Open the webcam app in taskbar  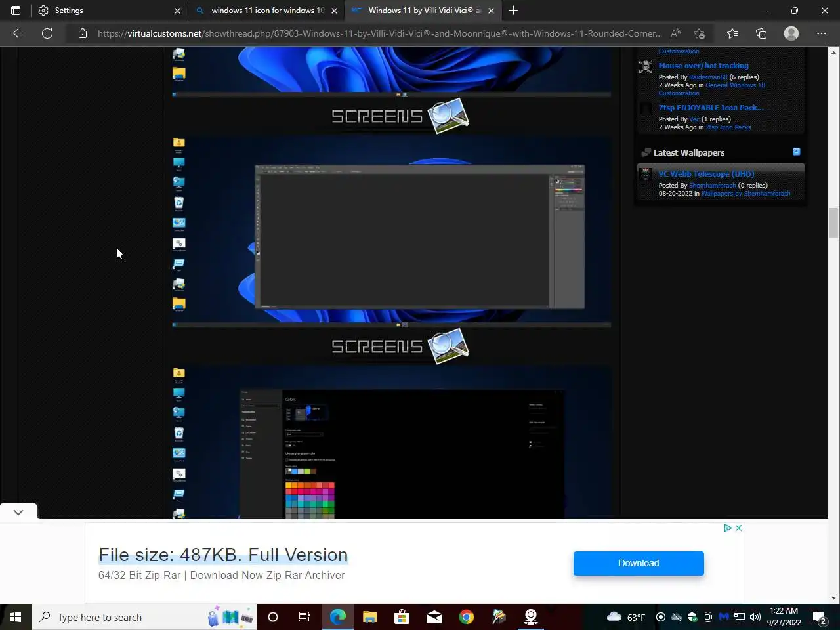[x=531, y=617]
